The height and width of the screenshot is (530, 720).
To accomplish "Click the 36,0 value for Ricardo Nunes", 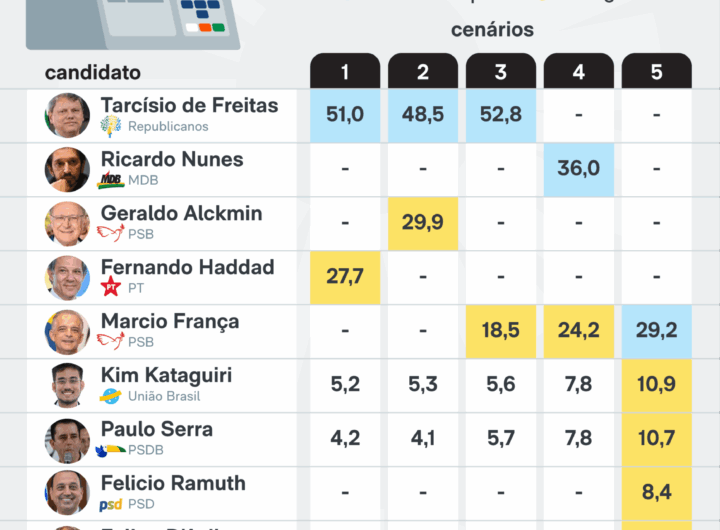I will (579, 169).
